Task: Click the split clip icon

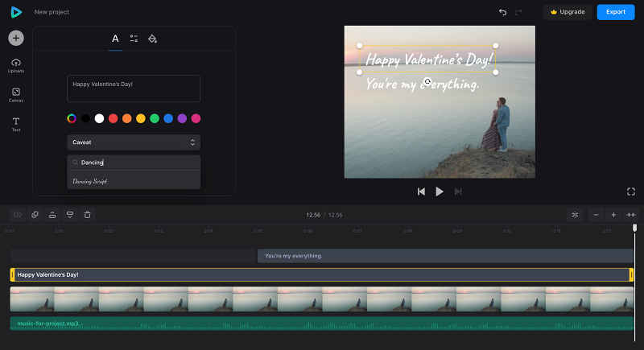Action: [17, 215]
